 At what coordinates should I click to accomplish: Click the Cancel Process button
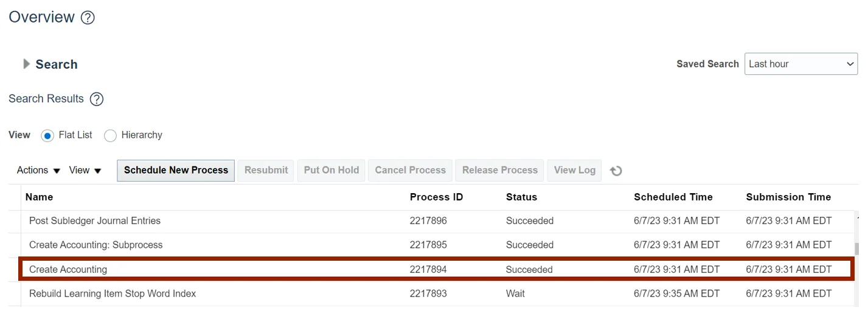click(x=410, y=171)
